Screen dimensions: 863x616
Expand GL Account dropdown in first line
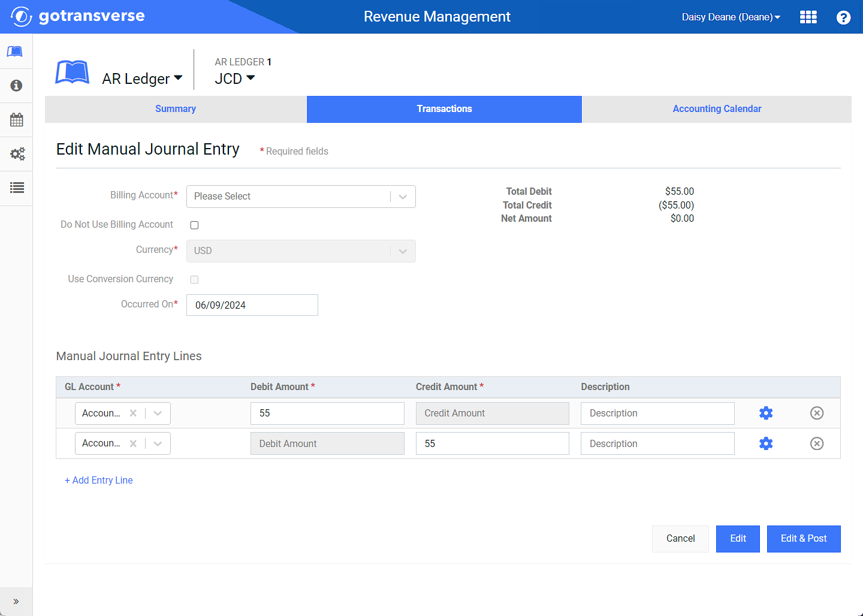(158, 413)
